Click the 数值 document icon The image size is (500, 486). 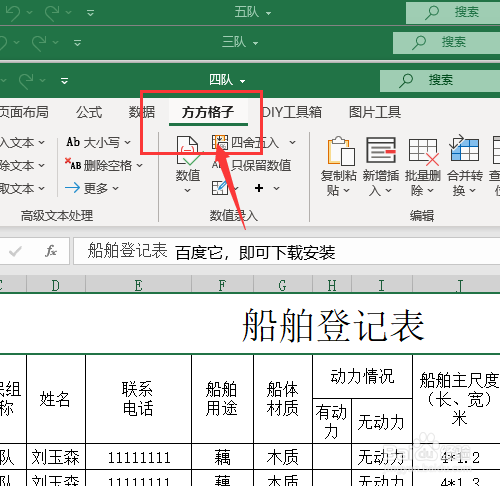click(188, 151)
